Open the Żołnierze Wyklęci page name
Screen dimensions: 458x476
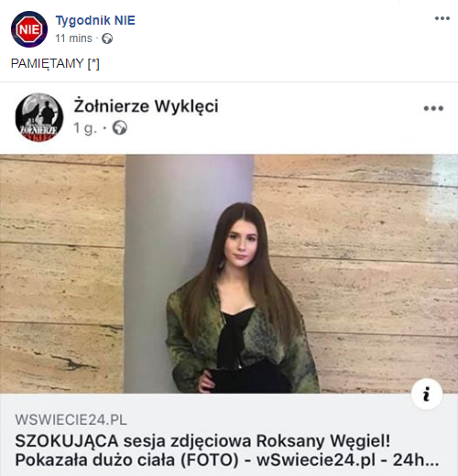146,106
